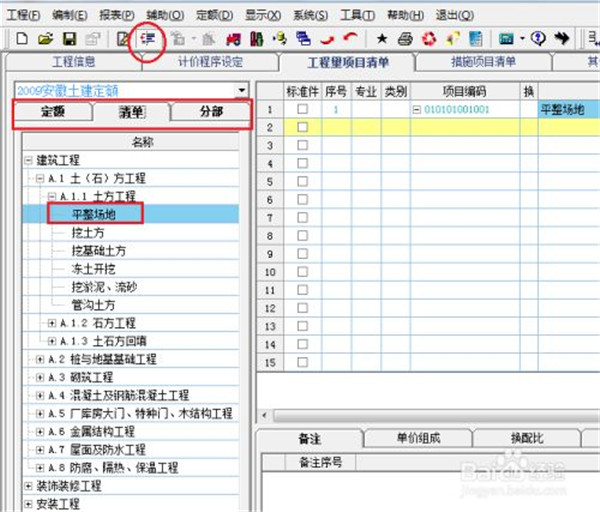Viewport: 600px width, 512px height.
Task: Click the indented list icon in toolbar
Action: pos(148,39)
